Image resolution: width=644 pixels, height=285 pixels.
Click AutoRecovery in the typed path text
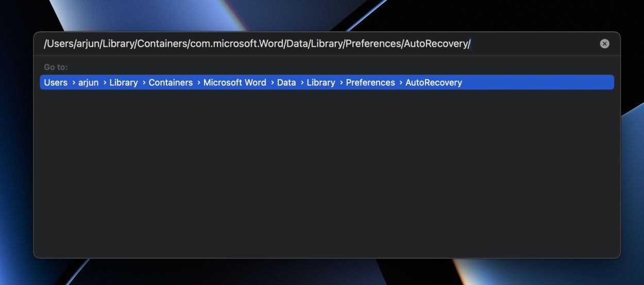pyautogui.click(x=435, y=44)
